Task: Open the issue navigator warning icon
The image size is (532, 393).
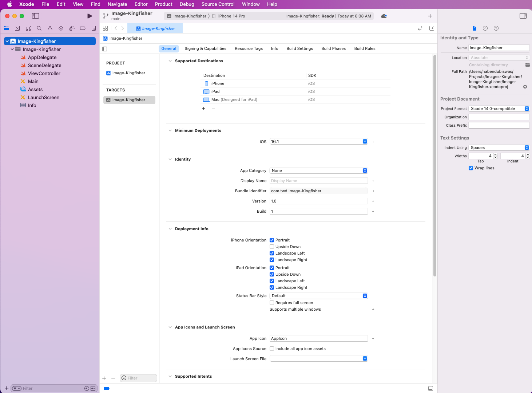Action: pyautogui.click(x=50, y=28)
